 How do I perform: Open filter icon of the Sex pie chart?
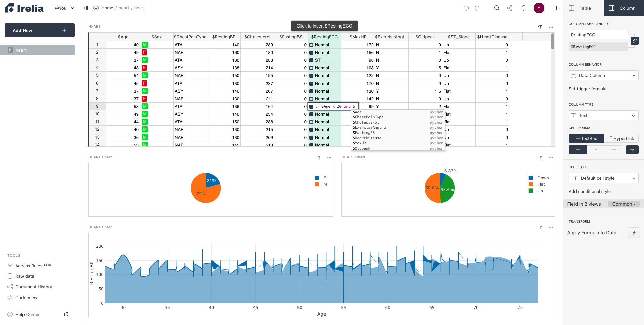pos(318,157)
